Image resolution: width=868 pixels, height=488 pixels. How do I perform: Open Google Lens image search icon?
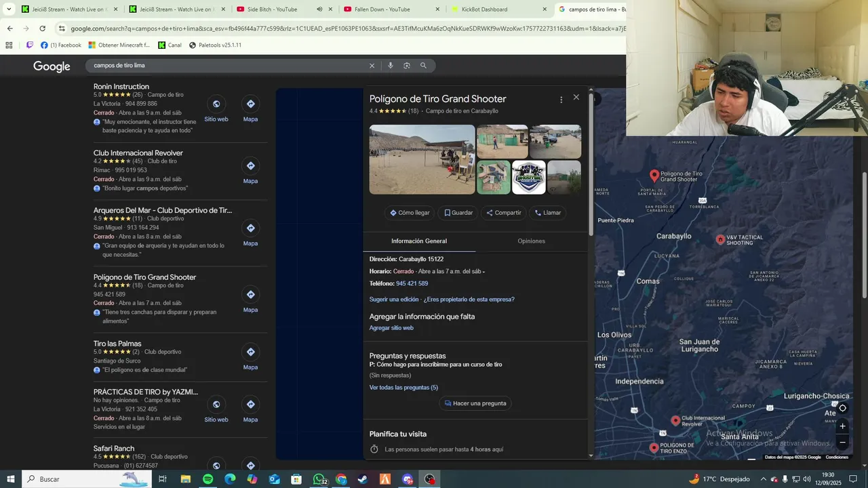coord(407,66)
